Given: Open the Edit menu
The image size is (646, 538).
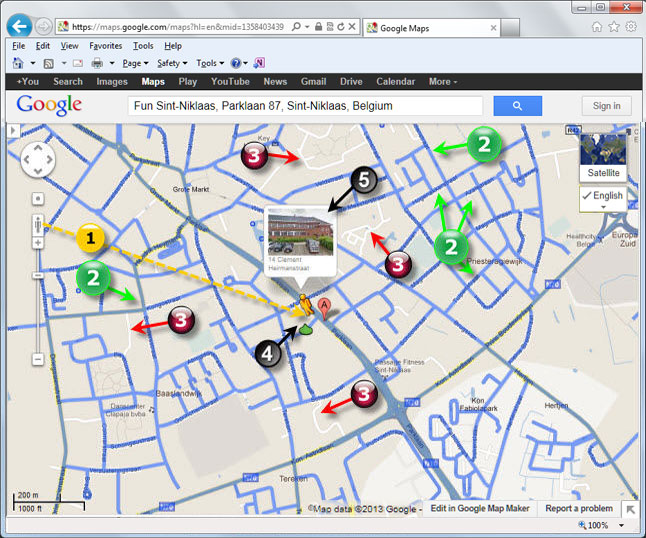Looking at the screenshot, I should pyautogui.click(x=42, y=46).
